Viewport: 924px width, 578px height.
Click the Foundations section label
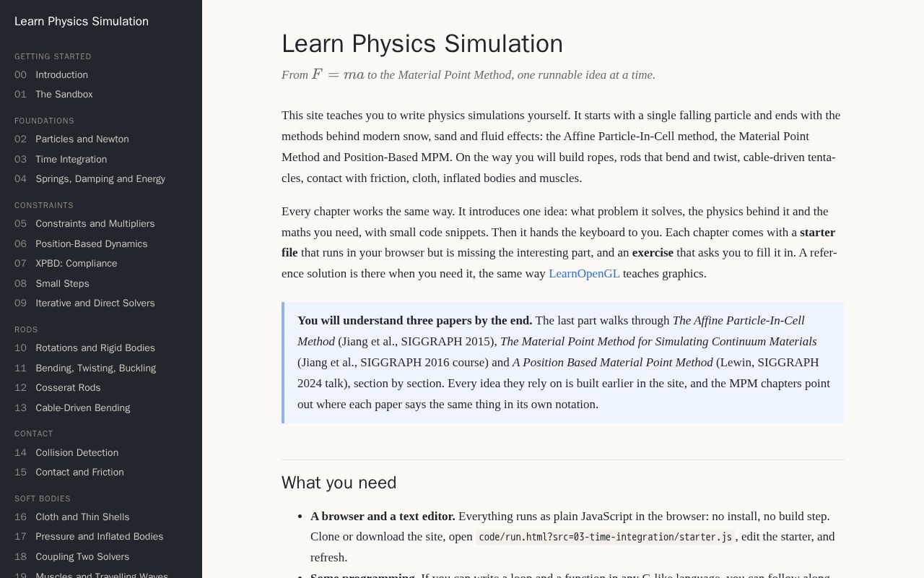44,121
